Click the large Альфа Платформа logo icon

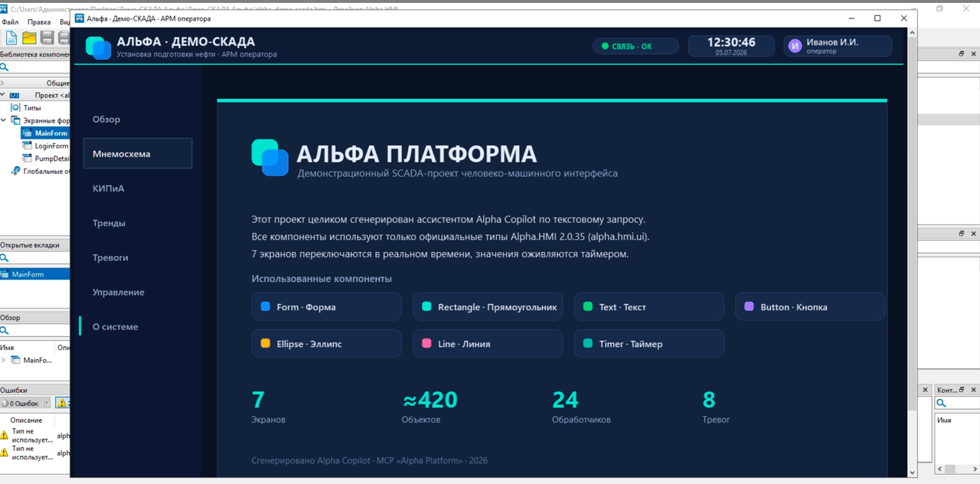(269, 157)
